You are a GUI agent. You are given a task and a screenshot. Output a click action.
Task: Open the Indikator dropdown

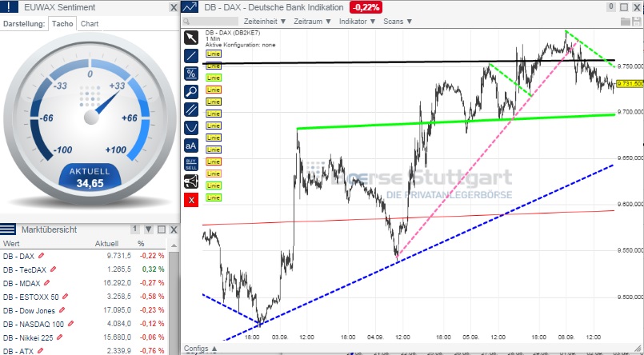tap(358, 22)
